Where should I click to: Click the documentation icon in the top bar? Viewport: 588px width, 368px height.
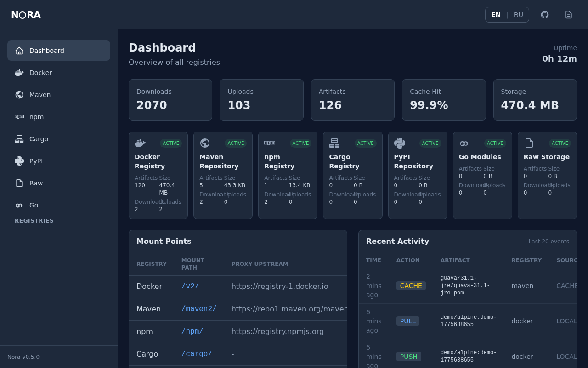[568, 14]
